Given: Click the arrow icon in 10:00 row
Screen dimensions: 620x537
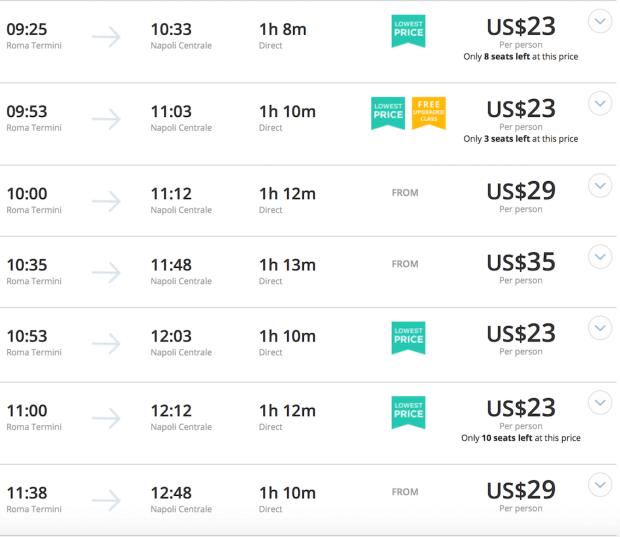Looking at the screenshot, I should pos(106,201).
